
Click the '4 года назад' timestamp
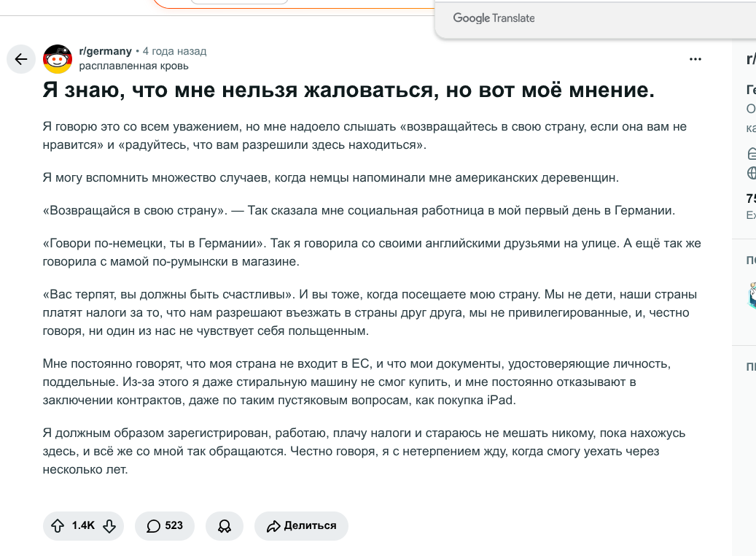pos(174,51)
